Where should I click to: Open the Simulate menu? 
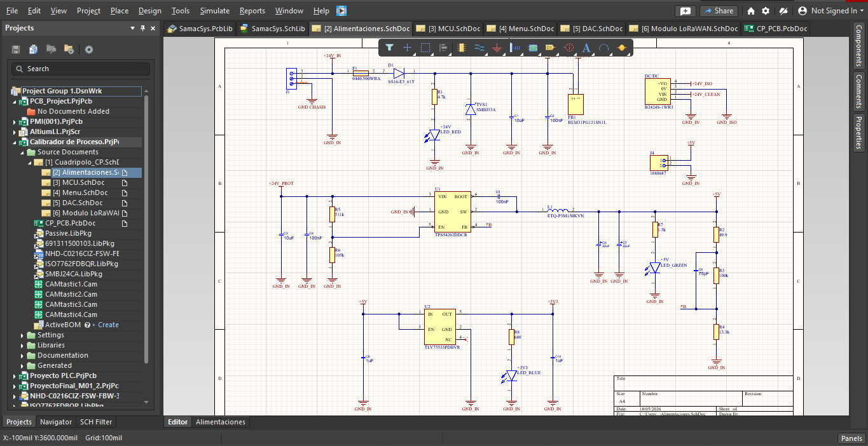(x=215, y=11)
